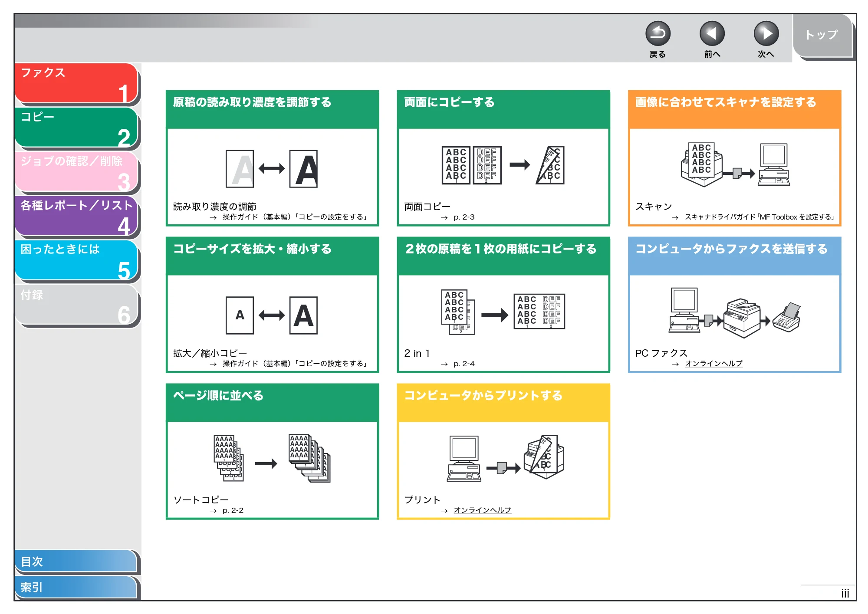Click the PC ファクス オンラインヘルプ link
The height and width of the screenshot is (614, 868).
pyautogui.click(x=713, y=364)
